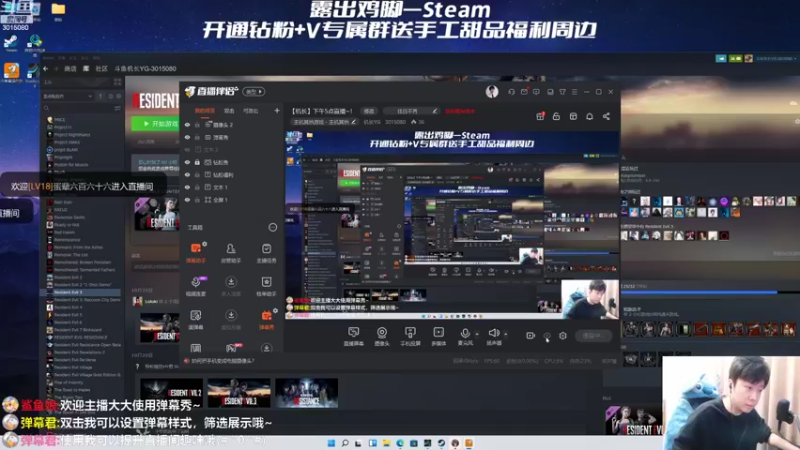Open the Resident Evil 2 thumbnail below game page
This screenshot has width=800, height=450.
[x=171, y=393]
